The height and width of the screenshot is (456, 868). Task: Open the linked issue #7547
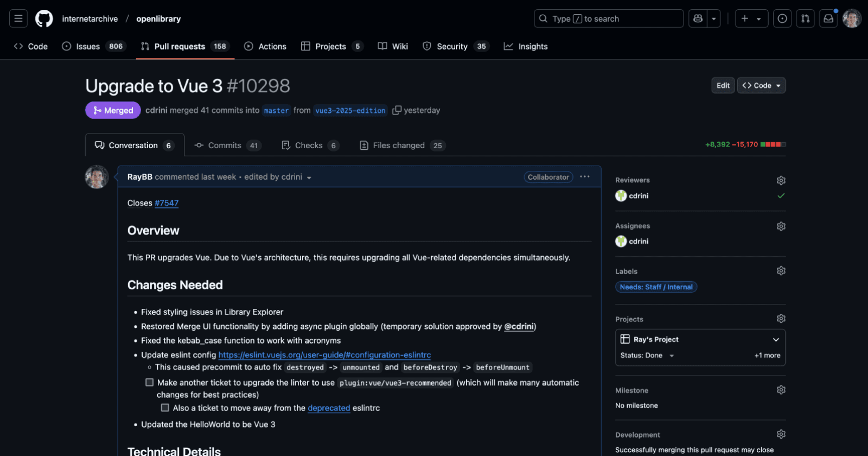click(x=166, y=203)
